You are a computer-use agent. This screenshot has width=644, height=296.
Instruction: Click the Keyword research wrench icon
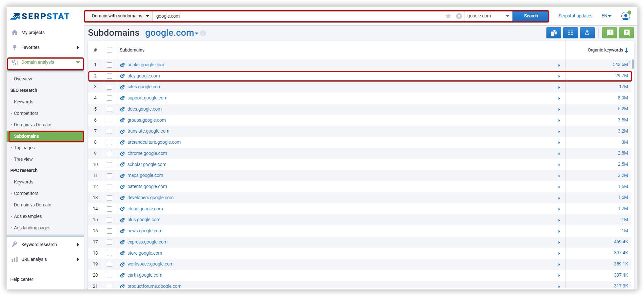click(x=14, y=244)
